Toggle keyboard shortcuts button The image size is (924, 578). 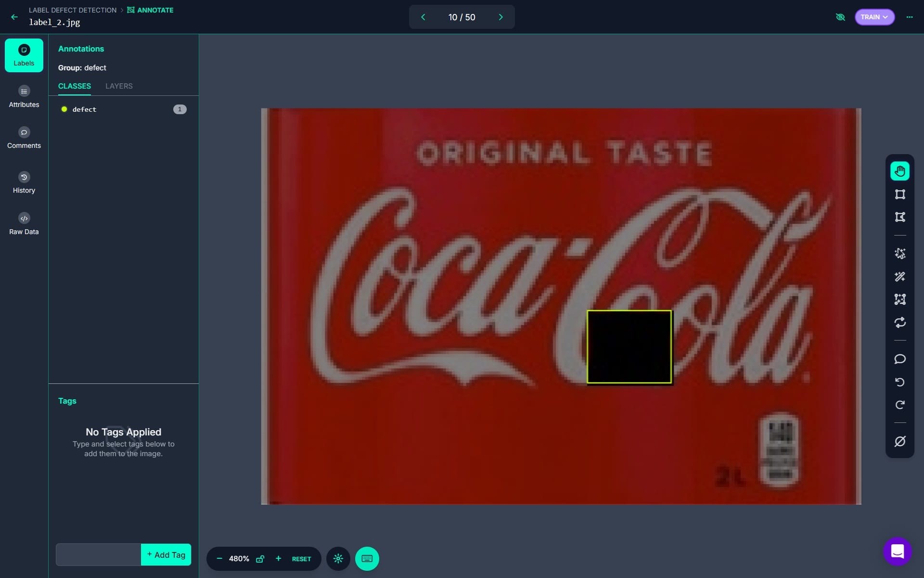click(367, 559)
